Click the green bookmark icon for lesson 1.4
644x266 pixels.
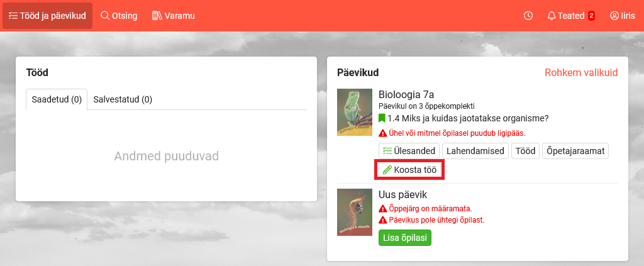(x=382, y=118)
